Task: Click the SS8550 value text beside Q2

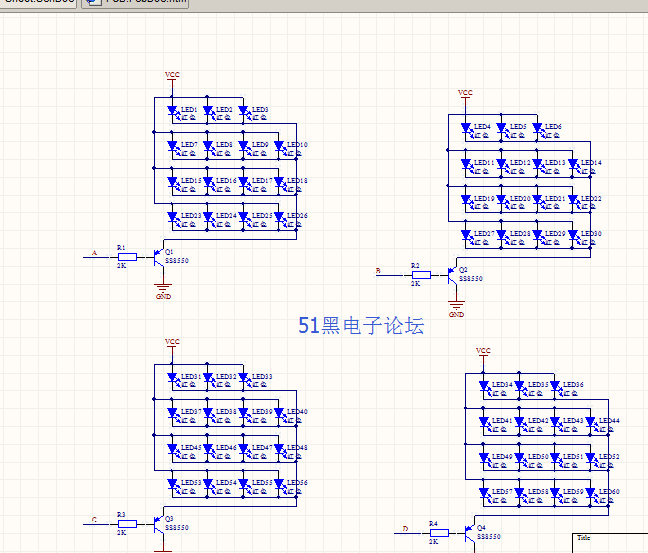Action: click(x=471, y=279)
